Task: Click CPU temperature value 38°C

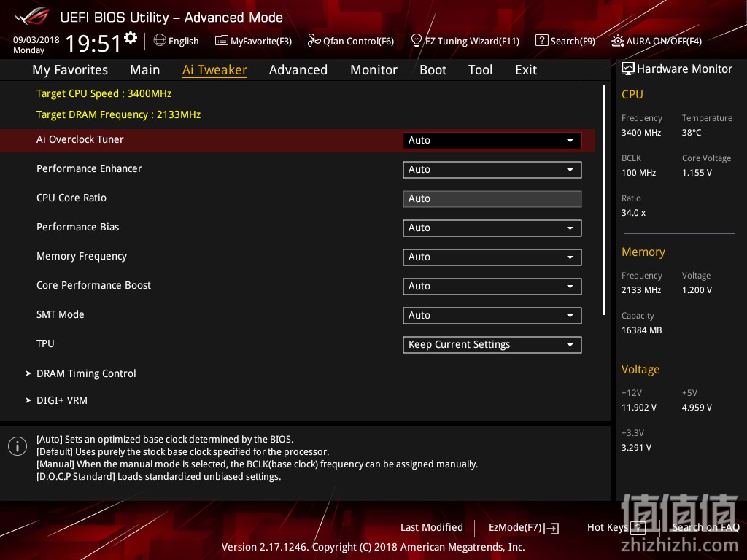Action: [x=692, y=133]
